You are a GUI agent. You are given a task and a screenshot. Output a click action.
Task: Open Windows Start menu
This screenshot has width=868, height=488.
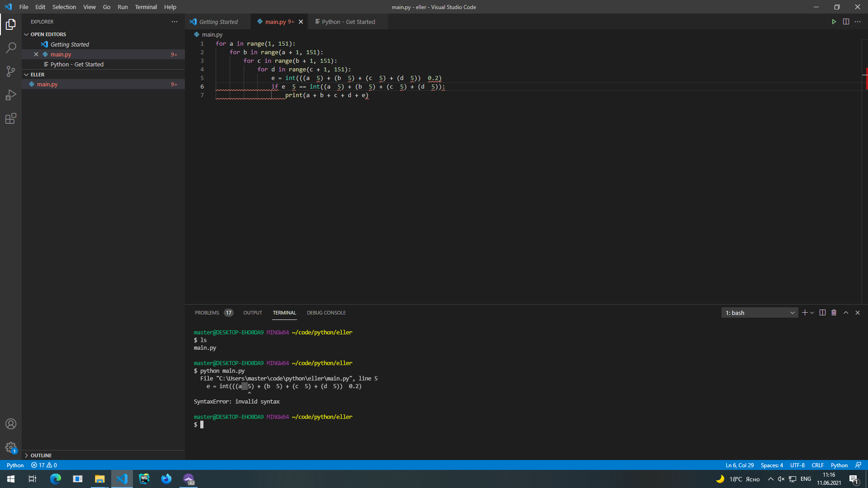pos(11,479)
